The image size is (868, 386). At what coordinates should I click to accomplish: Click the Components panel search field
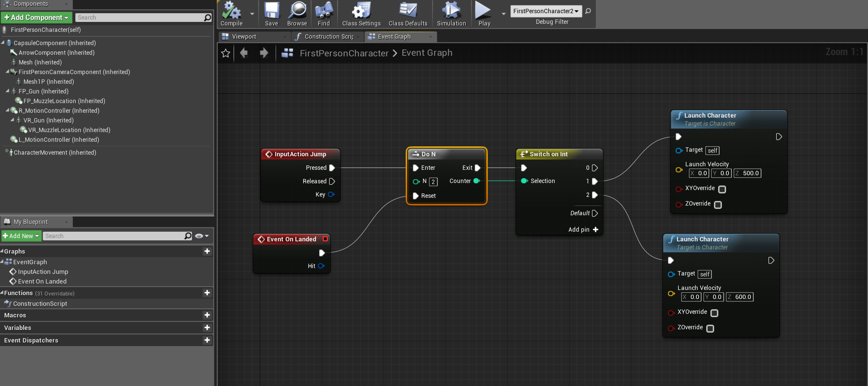click(x=141, y=17)
